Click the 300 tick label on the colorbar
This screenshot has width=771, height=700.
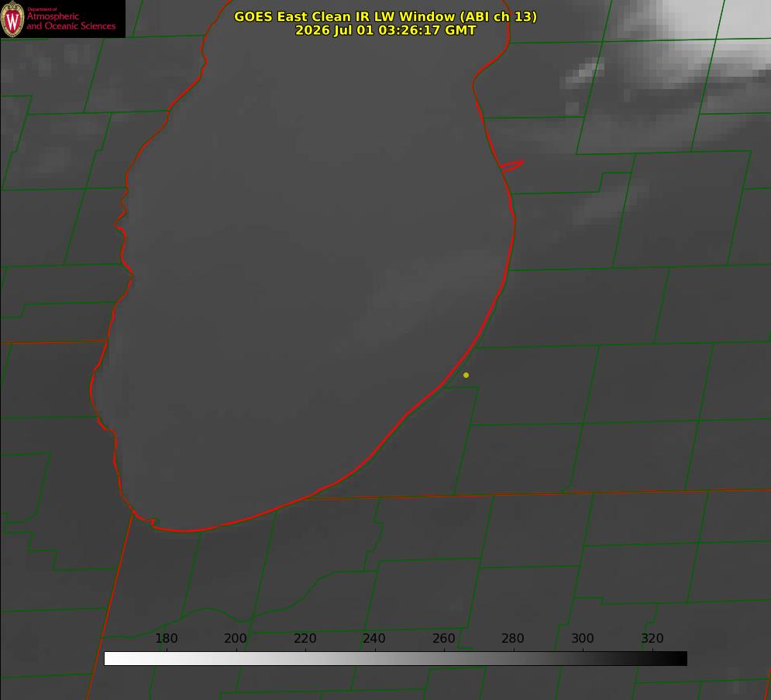pyautogui.click(x=582, y=638)
